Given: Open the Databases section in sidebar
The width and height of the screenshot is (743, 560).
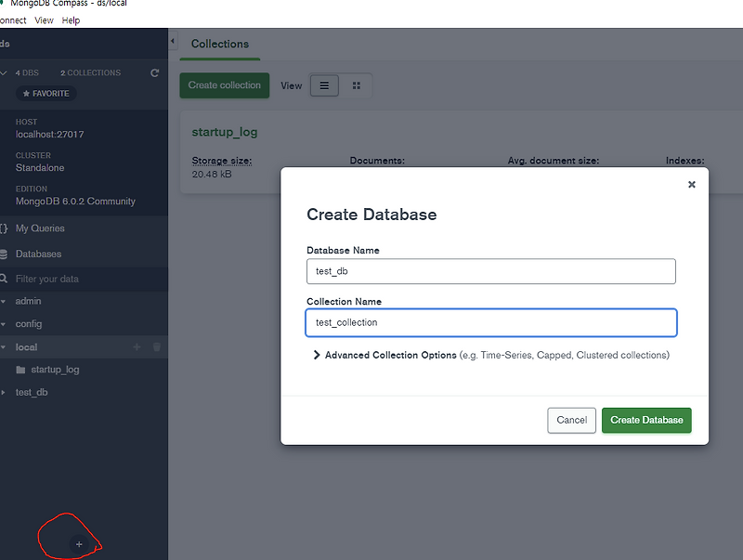Looking at the screenshot, I should coord(38,254).
